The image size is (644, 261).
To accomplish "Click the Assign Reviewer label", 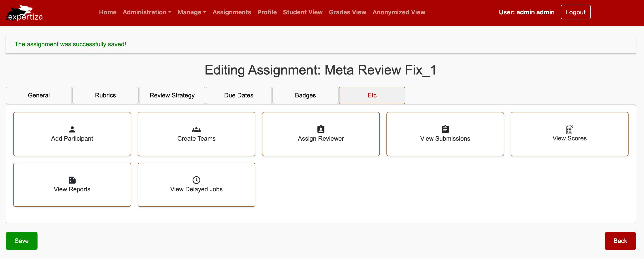I will (x=321, y=139).
